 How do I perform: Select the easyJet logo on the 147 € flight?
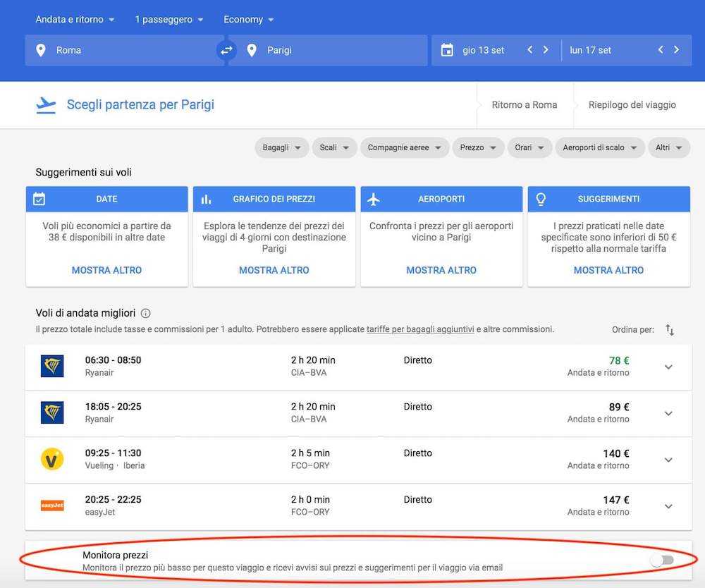pyautogui.click(x=52, y=506)
